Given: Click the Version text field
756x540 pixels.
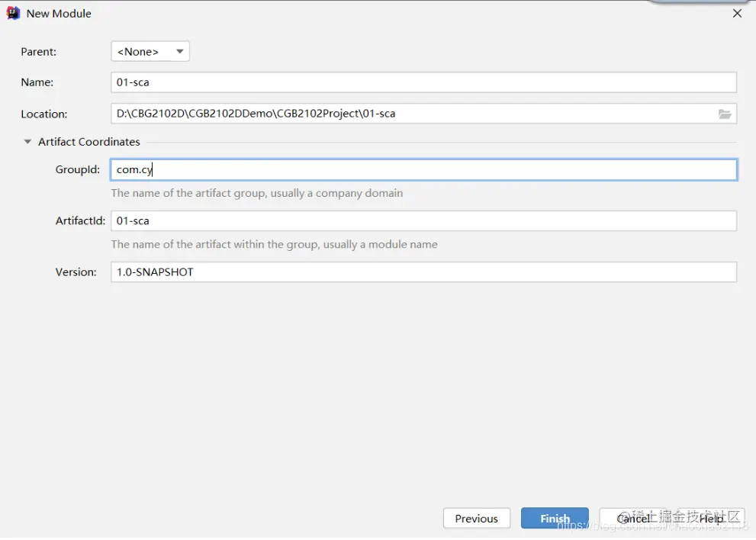Looking at the screenshot, I should click(423, 272).
